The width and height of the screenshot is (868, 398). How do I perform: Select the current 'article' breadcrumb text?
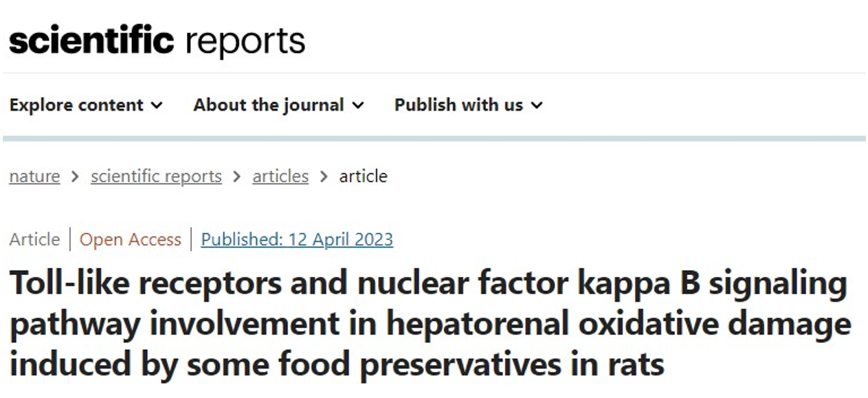coord(363,177)
